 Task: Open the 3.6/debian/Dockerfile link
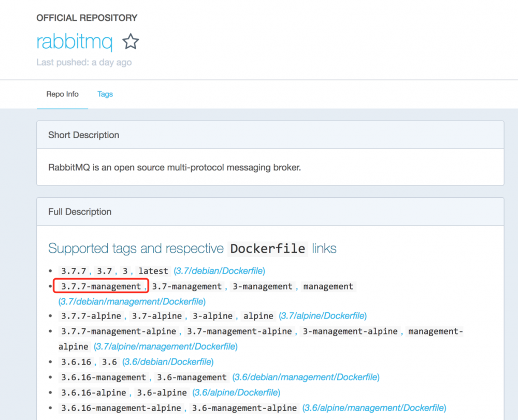click(x=168, y=362)
